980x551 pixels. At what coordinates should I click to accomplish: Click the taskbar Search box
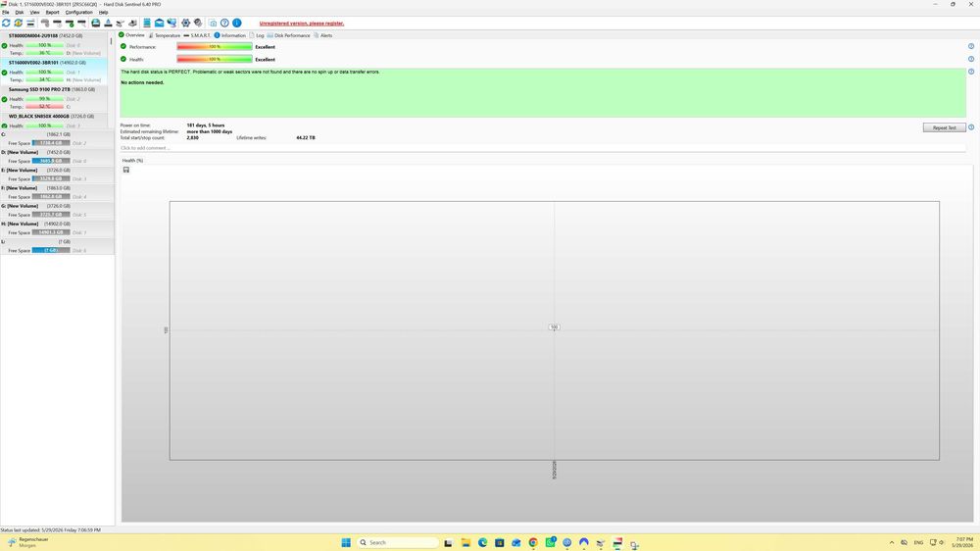tap(398, 542)
